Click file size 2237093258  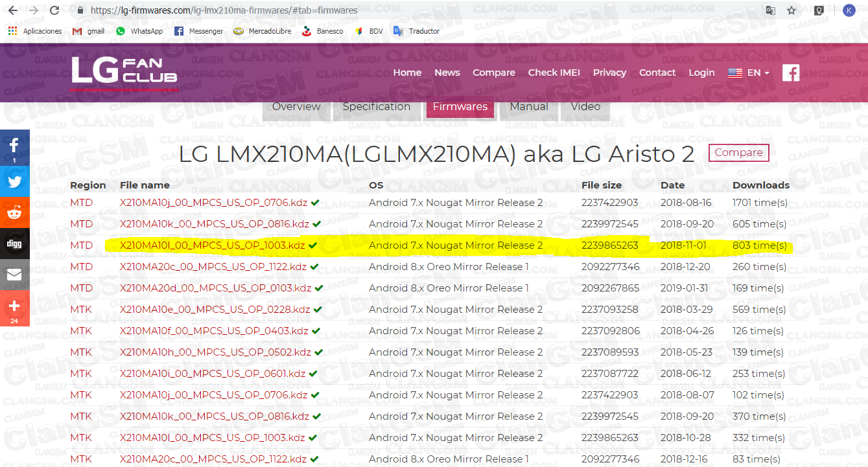click(x=610, y=310)
